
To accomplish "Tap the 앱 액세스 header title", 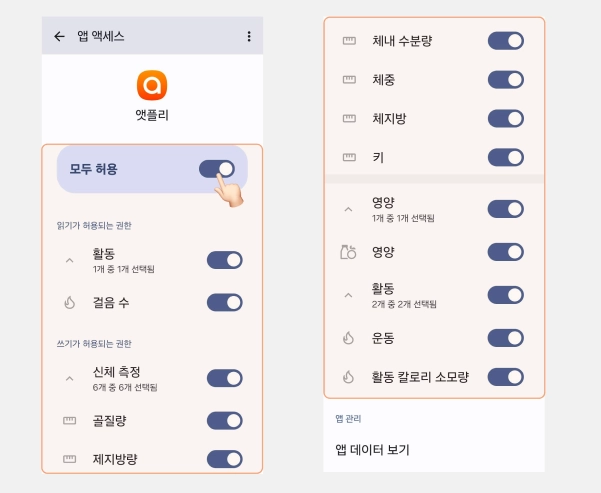I will [101, 36].
